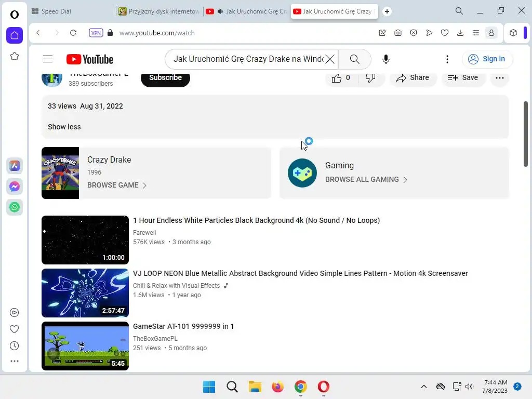Open YouTube settings three dots
The image size is (532, 399).
pos(447,59)
